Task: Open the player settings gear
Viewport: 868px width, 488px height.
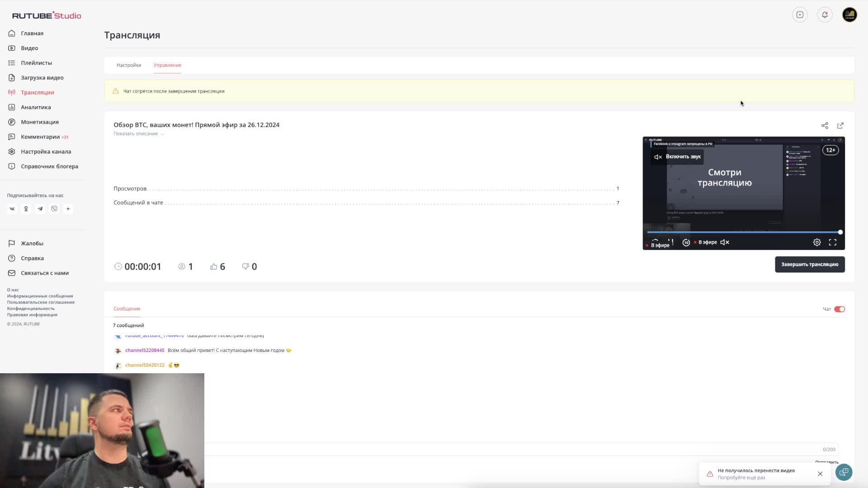Action: [817, 243]
